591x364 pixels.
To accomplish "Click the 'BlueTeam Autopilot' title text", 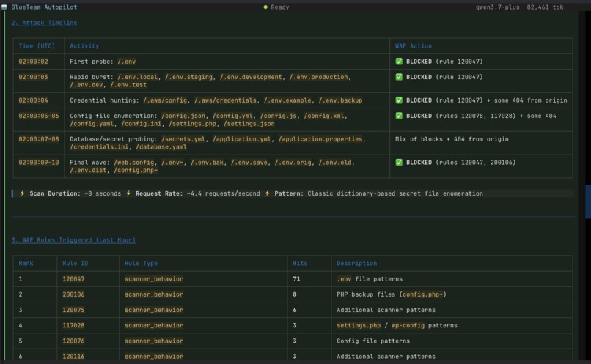I will 44,7.
